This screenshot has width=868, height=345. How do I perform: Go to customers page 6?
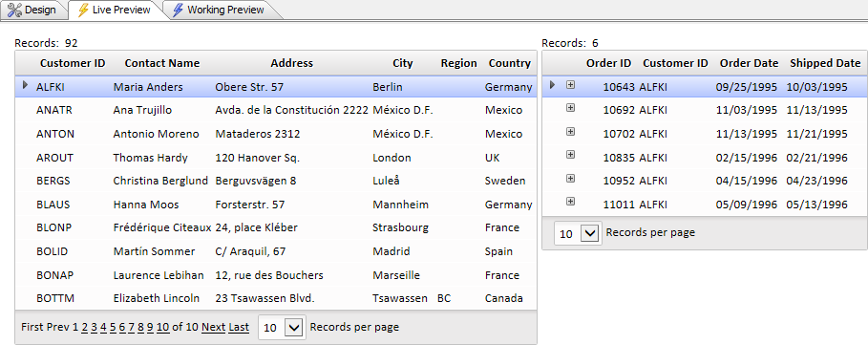[122, 327]
